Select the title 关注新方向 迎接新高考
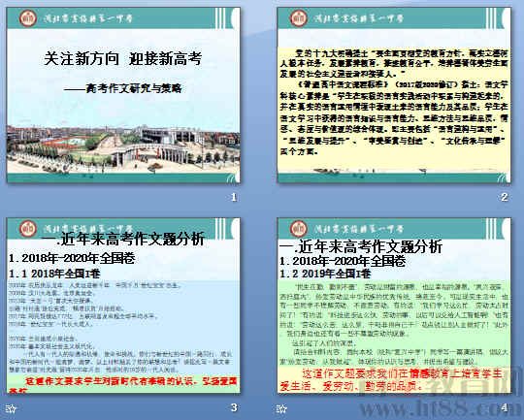This screenshot has width=524, height=420. (123, 59)
